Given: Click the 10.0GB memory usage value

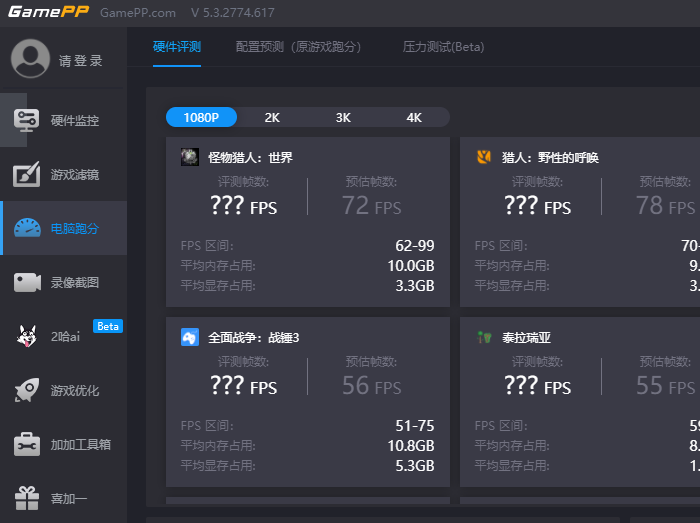Looking at the screenshot, I should pyautogui.click(x=411, y=266).
